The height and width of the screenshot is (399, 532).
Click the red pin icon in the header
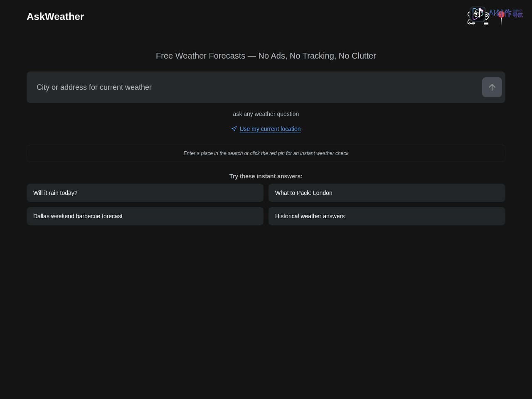pyautogui.click(x=501, y=17)
